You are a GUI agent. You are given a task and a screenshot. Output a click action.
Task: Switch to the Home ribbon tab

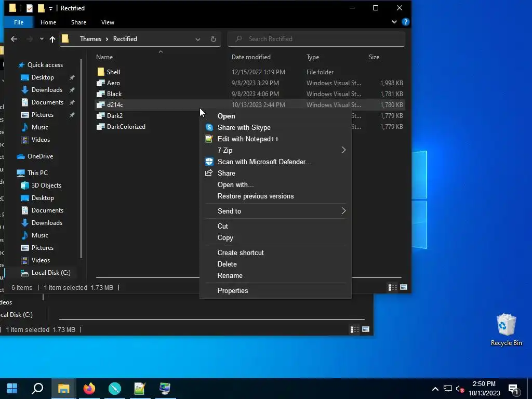48,22
